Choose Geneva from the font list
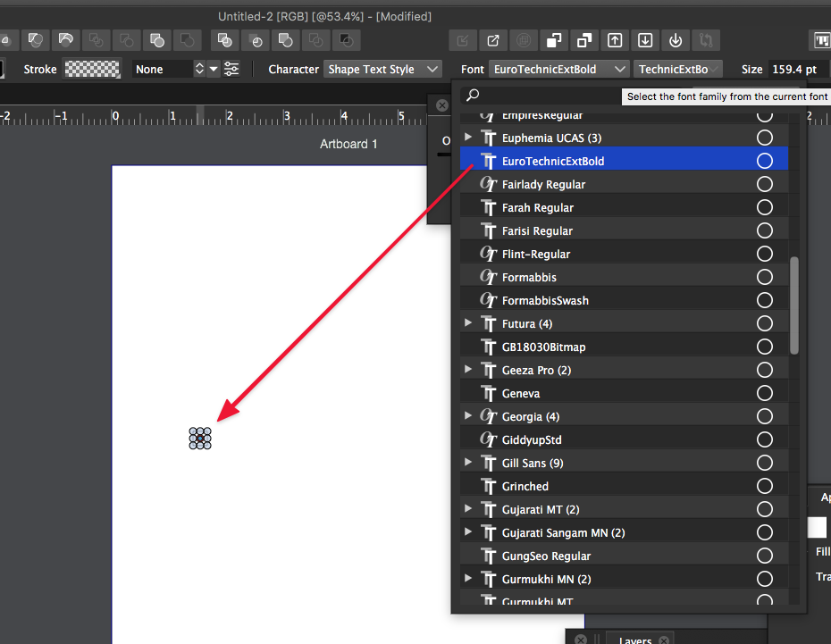This screenshot has width=831, height=644. point(521,393)
